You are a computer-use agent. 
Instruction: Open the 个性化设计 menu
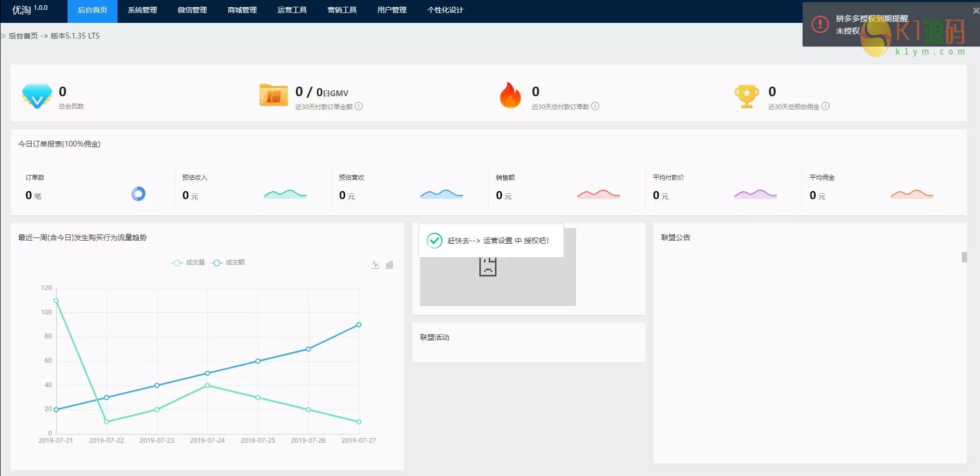(445, 10)
